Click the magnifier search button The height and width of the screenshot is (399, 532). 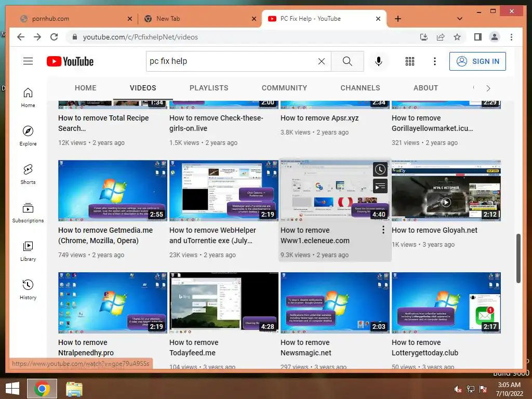click(348, 61)
